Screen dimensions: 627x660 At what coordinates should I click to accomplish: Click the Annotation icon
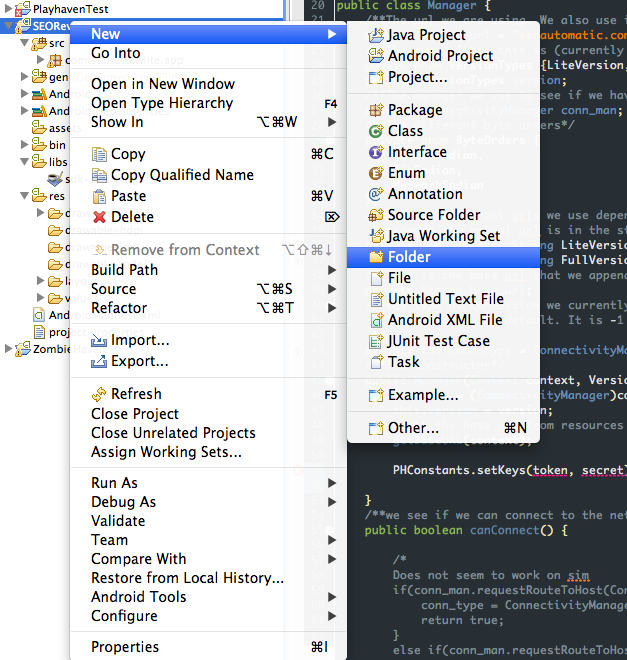point(375,194)
